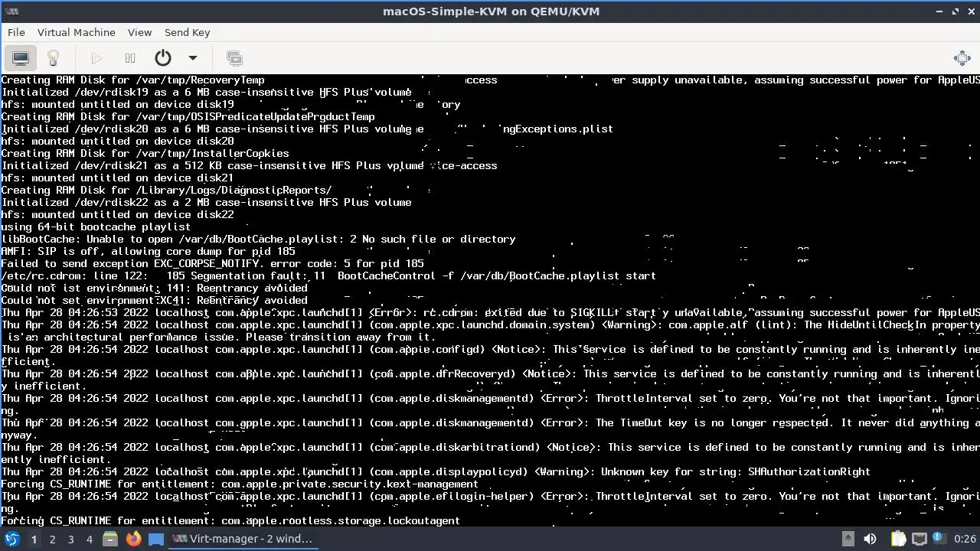Select Virt-manager taskbar window entry
Screen dimensions: 980x551
[x=243, y=539]
